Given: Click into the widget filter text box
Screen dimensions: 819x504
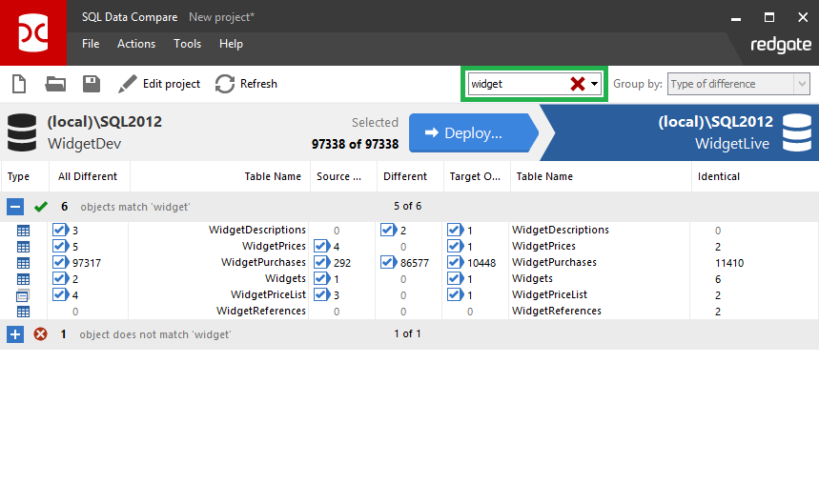Looking at the screenshot, I should pos(515,84).
